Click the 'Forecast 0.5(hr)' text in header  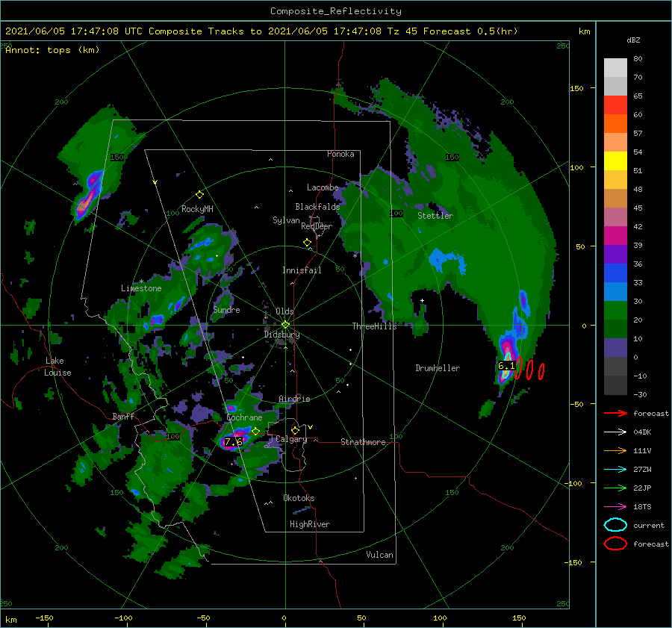click(x=470, y=31)
